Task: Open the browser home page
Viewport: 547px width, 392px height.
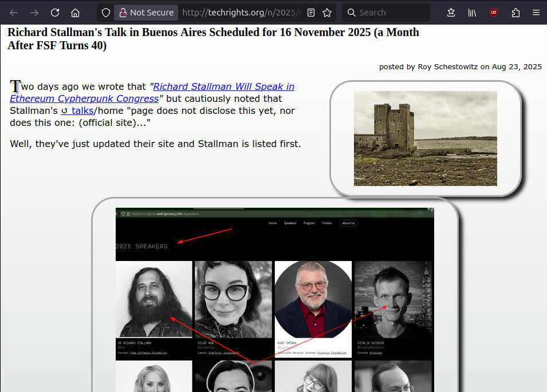Action: 76,13
